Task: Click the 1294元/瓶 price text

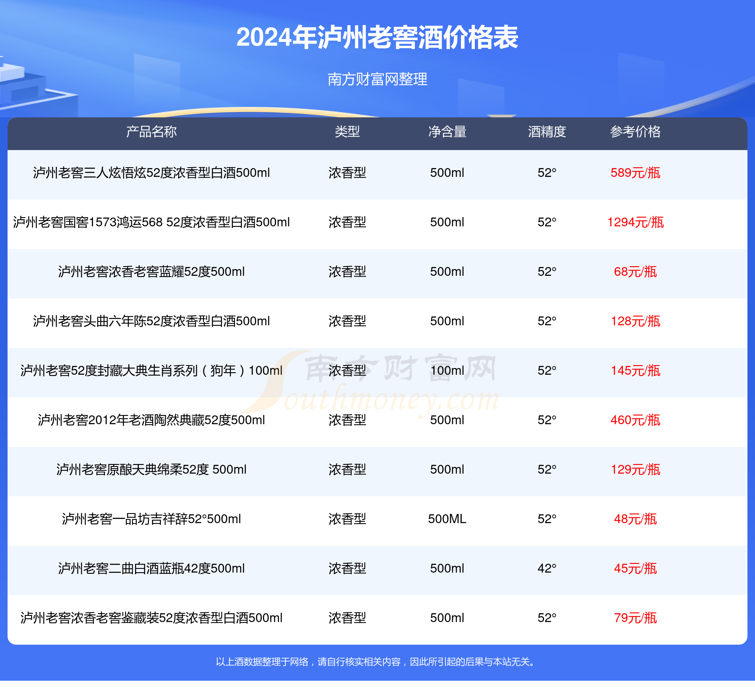Action: tap(636, 223)
